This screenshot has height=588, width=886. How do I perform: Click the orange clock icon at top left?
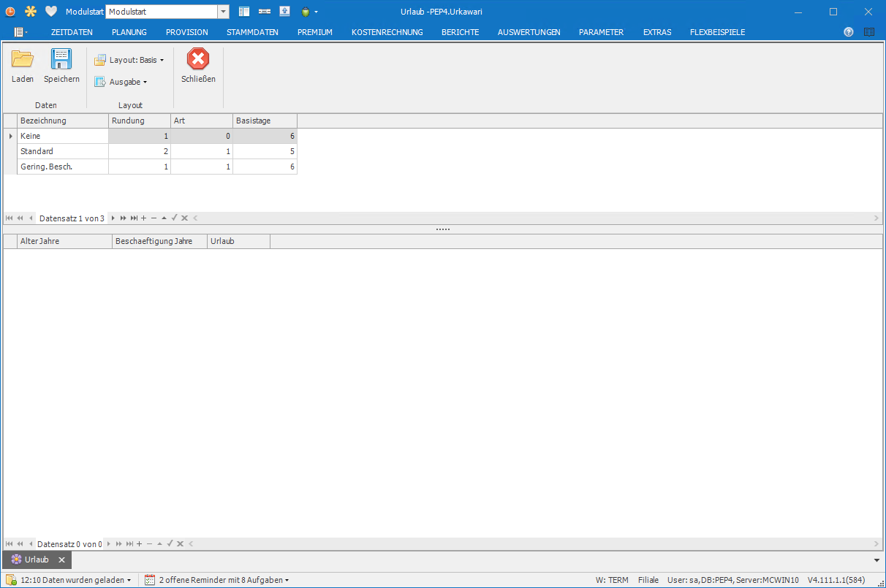coord(10,12)
